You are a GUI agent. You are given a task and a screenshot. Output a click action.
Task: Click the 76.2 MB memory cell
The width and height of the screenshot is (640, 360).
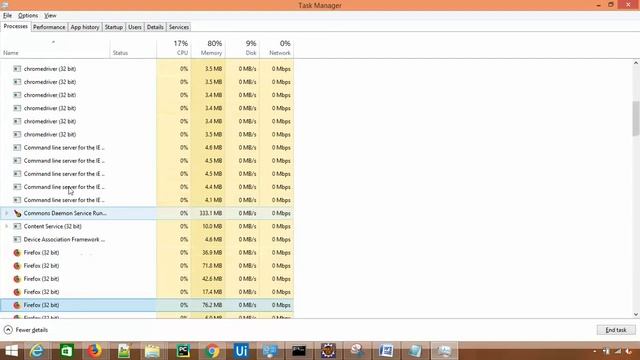click(208, 305)
